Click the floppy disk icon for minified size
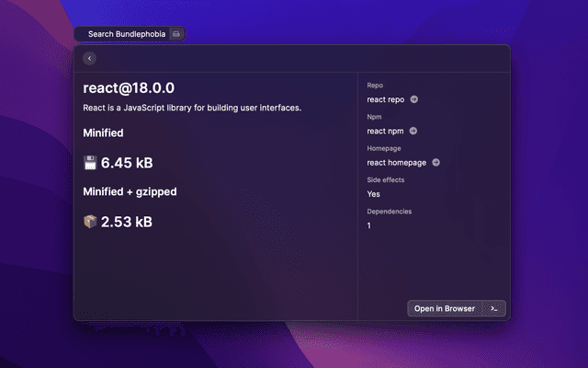 pos(90,164)
